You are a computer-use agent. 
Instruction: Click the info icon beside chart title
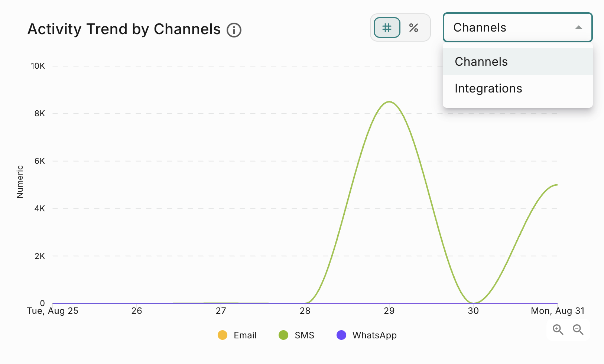point(234,30)
